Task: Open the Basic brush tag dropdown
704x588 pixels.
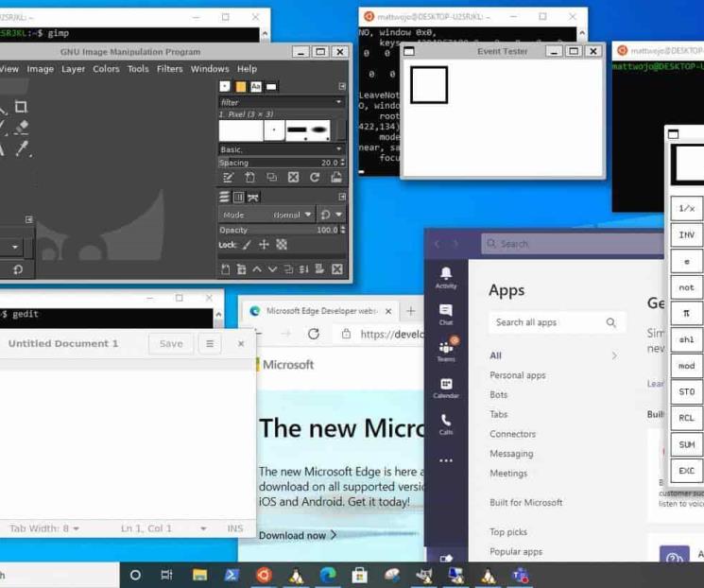Action: coord(282,149)
